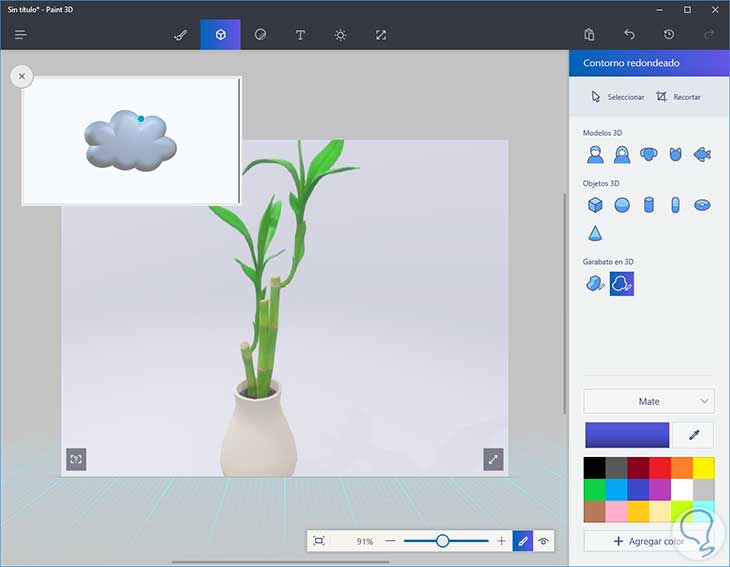Click the cloud shape thumbnail

click(130, 140)
